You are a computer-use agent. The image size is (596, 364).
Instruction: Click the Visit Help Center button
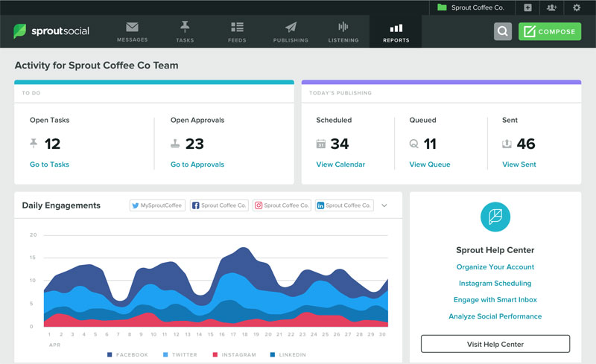495,344
